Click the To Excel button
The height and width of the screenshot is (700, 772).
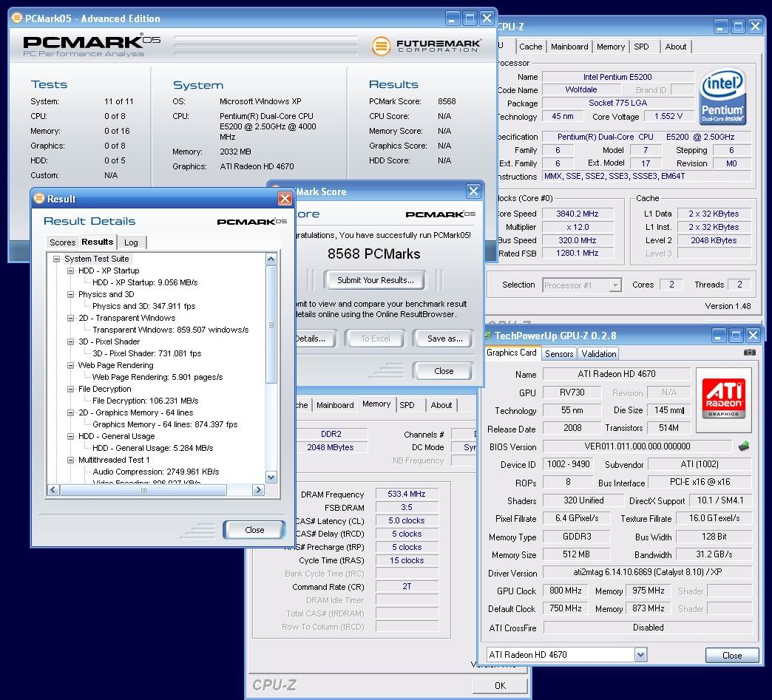375,339
